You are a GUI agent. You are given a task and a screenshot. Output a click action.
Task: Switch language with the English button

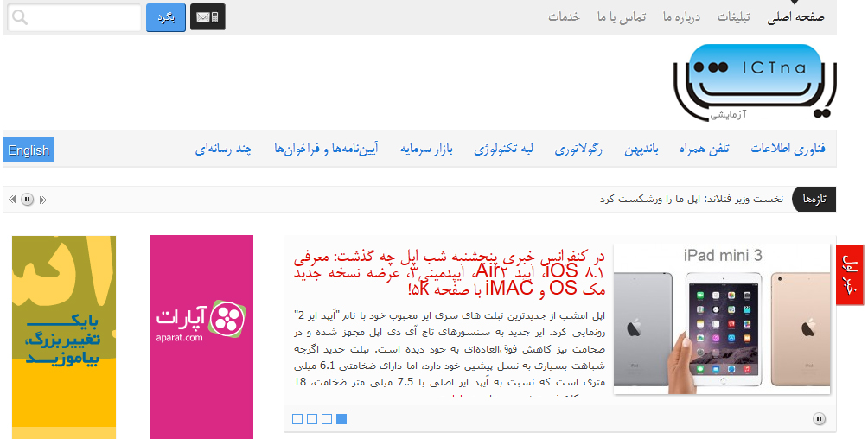pyautogui.click(x=29, y=150)
